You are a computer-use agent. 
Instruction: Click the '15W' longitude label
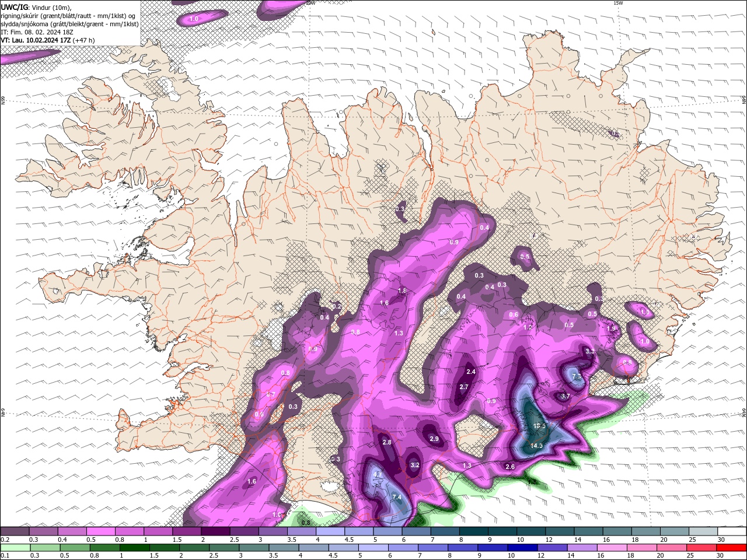pyautogui.click(x=618, y=3)
